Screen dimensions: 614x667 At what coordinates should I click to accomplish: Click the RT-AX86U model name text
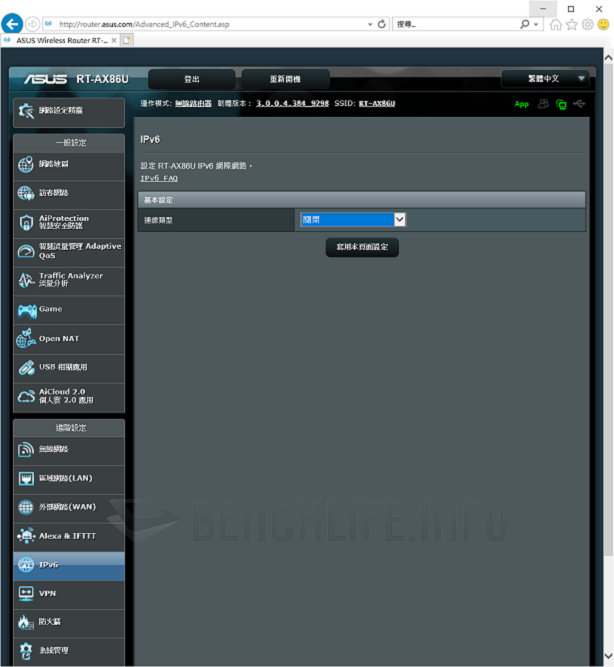point(102,80)
